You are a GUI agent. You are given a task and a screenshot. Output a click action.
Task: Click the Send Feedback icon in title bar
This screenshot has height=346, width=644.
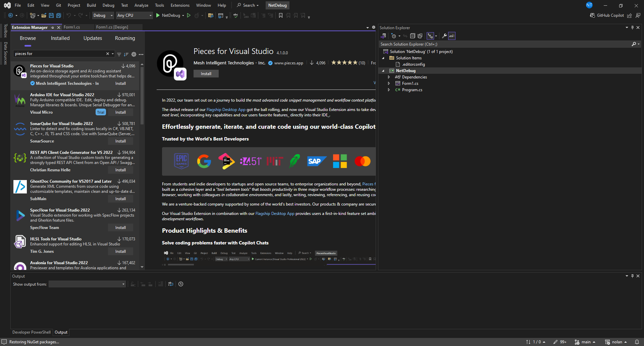coord(638,15)
